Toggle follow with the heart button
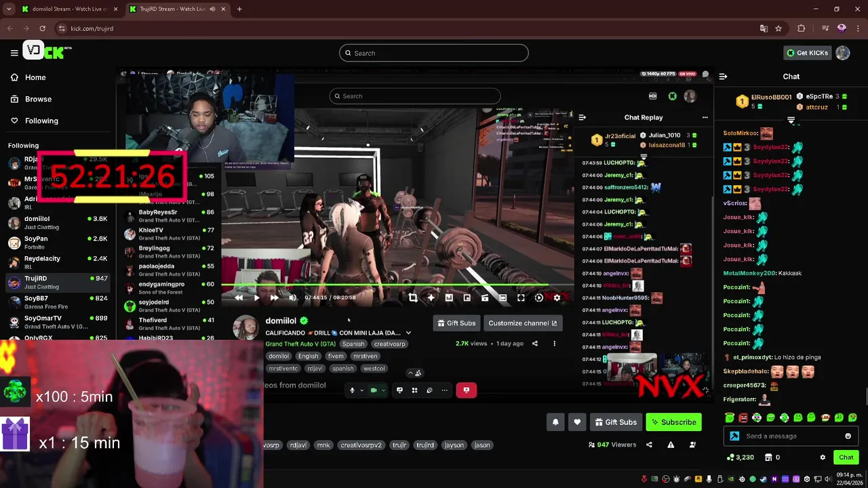The width and height of the screenshot is (868, 488). pyautogui.click(x=577, y=422)
